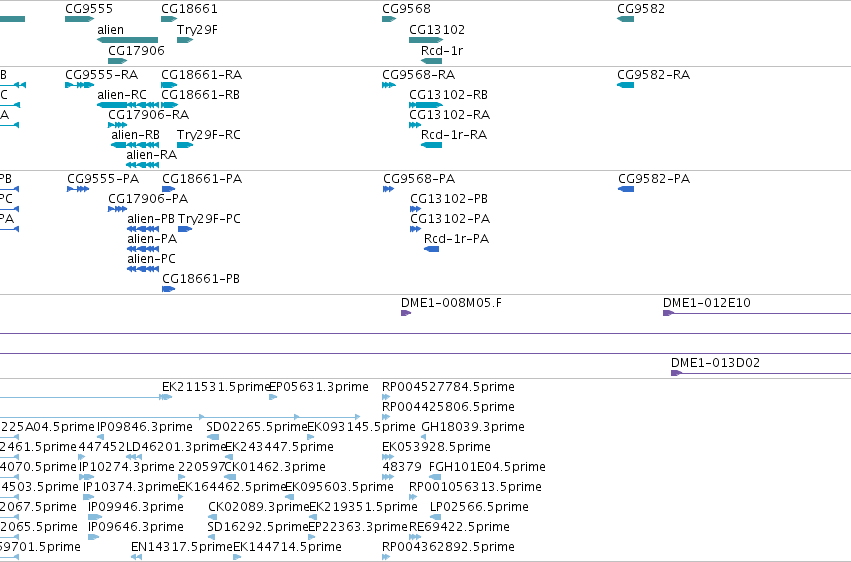The image size is (851, 562).
Task: Click the Rcd-1r gene label
Action: click(442, 50)
